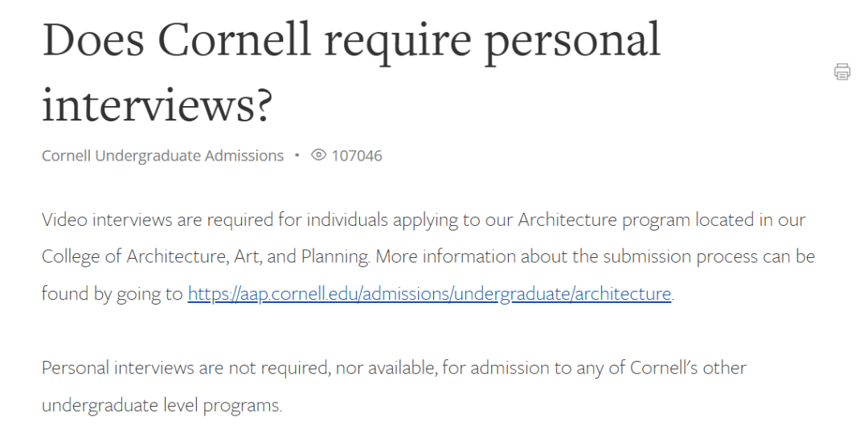This screenshot has width=868, height=438.
Task: Click the text 'College of Architecture, Art, and Planning'
Action: coord(206,257)
